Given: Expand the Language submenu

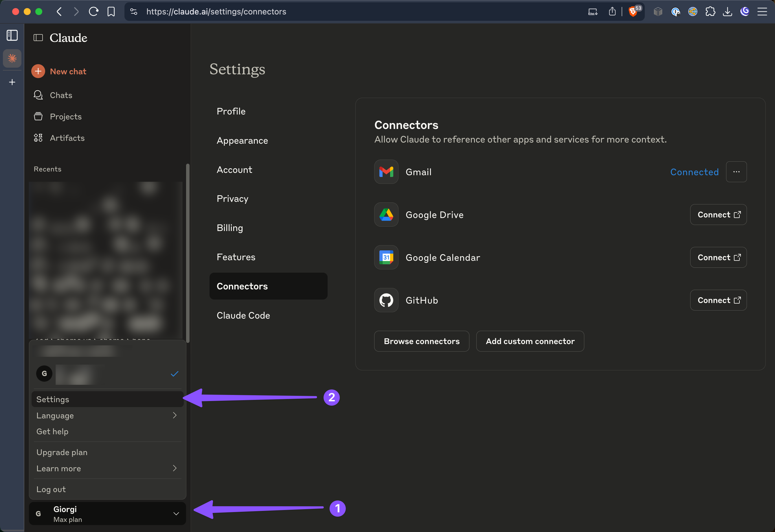Looking at the screenshot, I should pyautogui.click(x=107, y=415).
